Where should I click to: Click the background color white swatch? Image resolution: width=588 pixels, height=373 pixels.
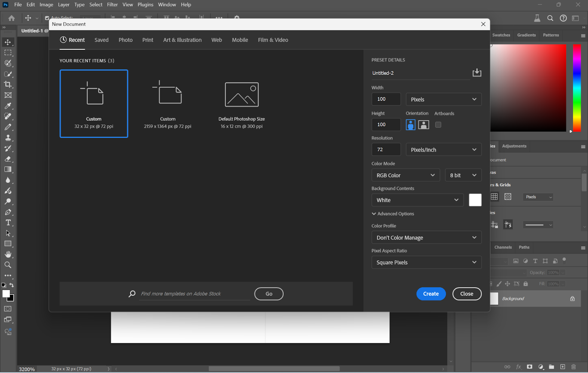pos(475,200)
